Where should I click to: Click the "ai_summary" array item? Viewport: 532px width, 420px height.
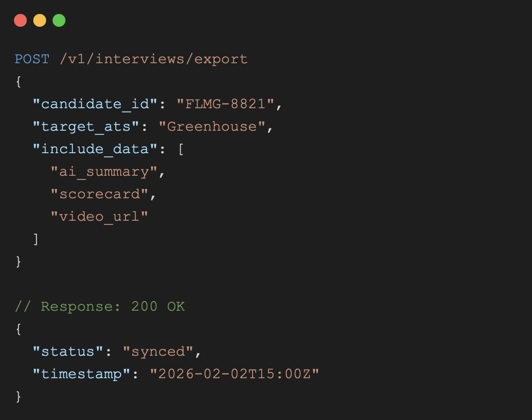(x=104, y=171)
